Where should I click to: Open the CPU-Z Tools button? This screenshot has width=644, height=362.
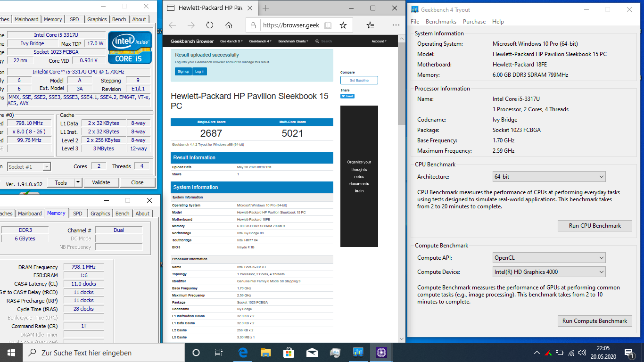61,182
